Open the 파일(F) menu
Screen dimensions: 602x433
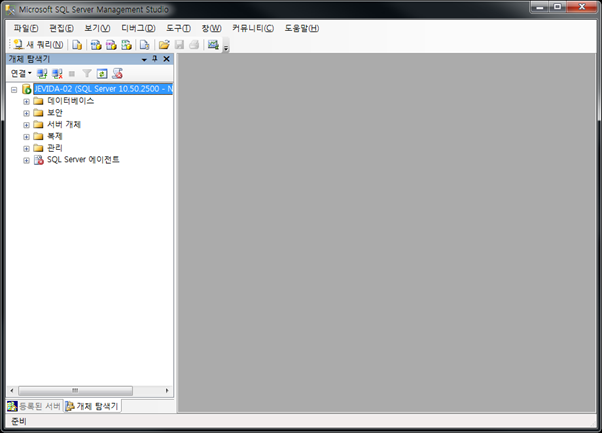point(26,28)
